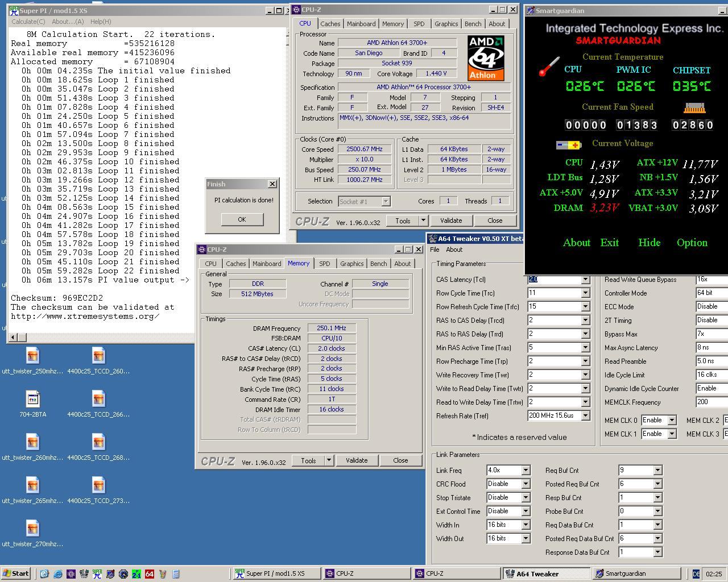
Task: Open the Bench tab in CPU-Z Memory window
Action: point(379,264)
